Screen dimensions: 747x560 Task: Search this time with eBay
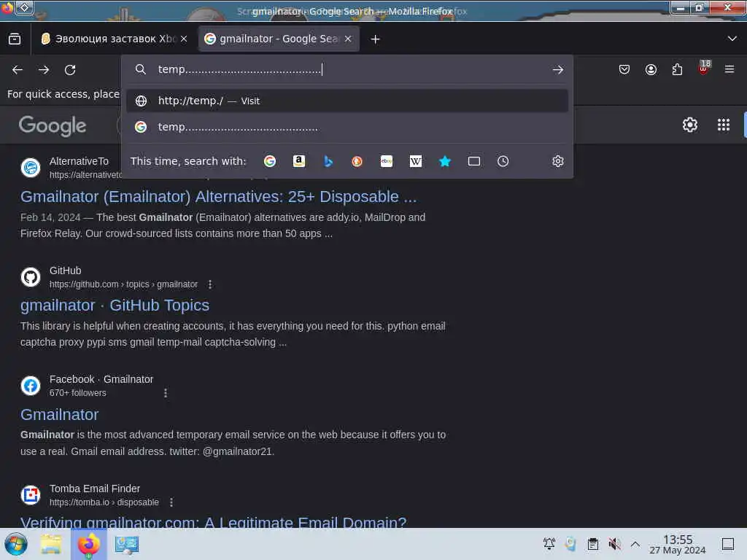click(x=387, y=161)
